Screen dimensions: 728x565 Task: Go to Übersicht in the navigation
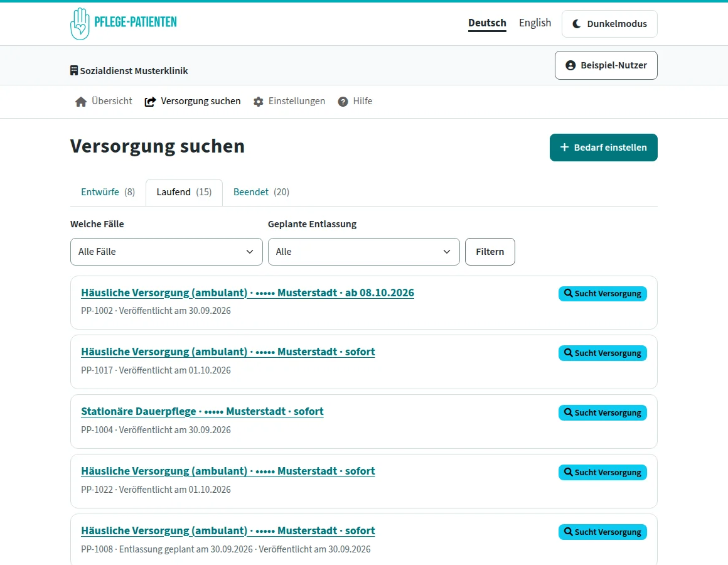point(104,101)
